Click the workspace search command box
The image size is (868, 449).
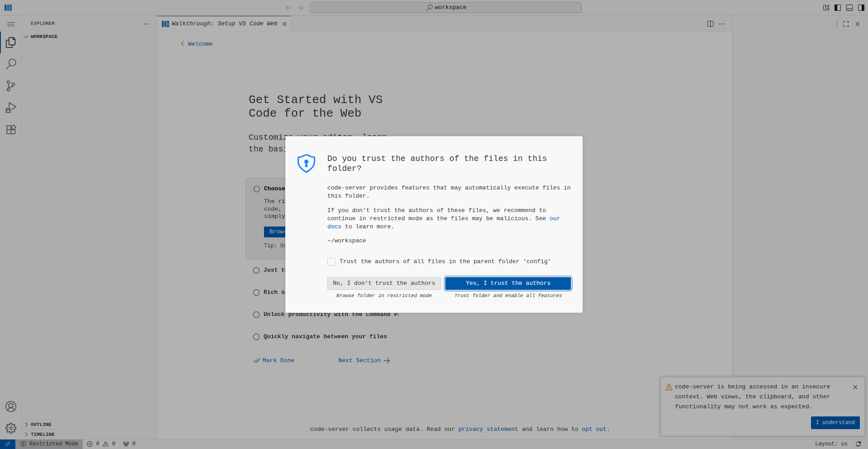click(x=445, y=8)
